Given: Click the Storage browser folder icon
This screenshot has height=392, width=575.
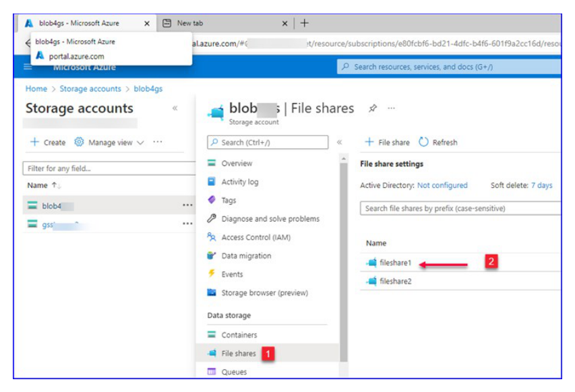Looking at the screenshot, I should click(x=212, y=292).
